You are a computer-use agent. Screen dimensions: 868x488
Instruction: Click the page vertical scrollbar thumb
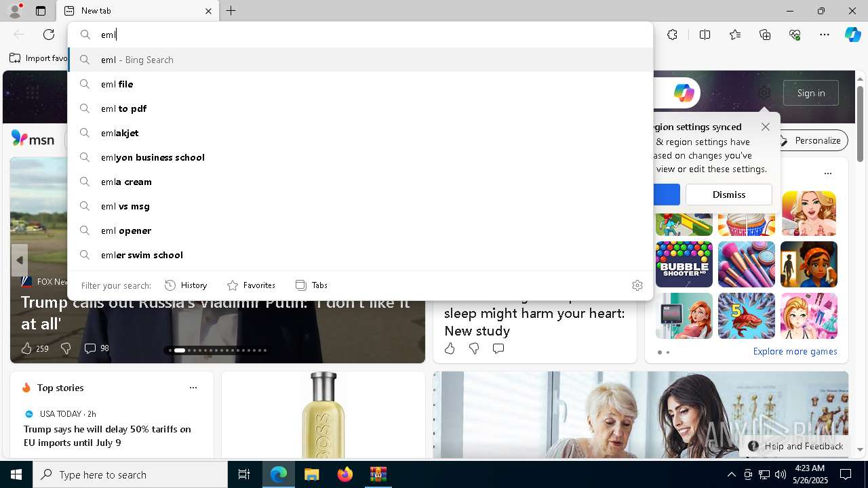(x=860, y=123)
